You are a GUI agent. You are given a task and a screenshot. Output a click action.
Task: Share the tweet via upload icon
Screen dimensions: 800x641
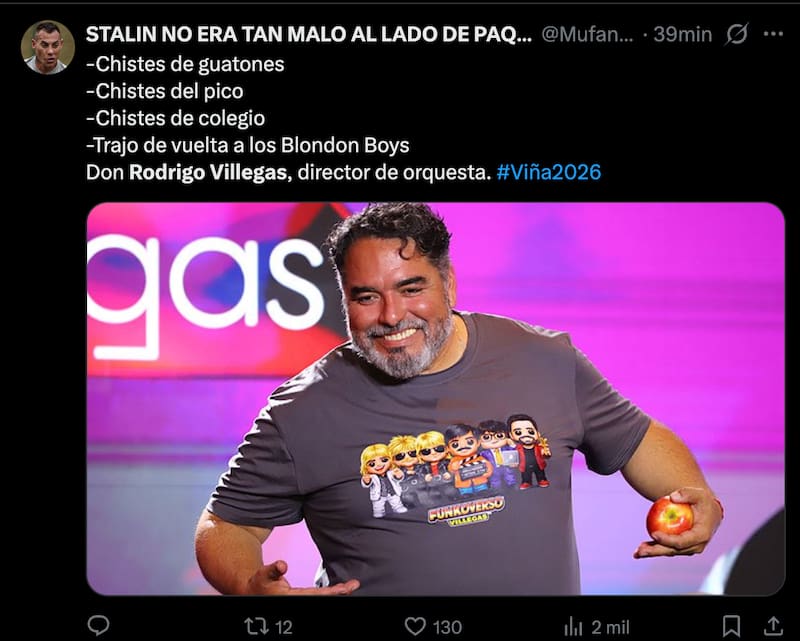coord(773,626)
